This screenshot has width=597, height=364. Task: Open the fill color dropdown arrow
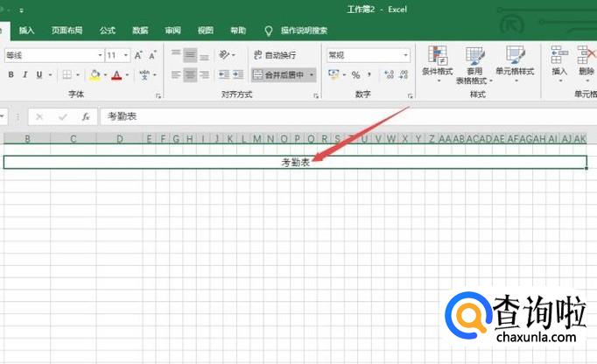[105, 75]
